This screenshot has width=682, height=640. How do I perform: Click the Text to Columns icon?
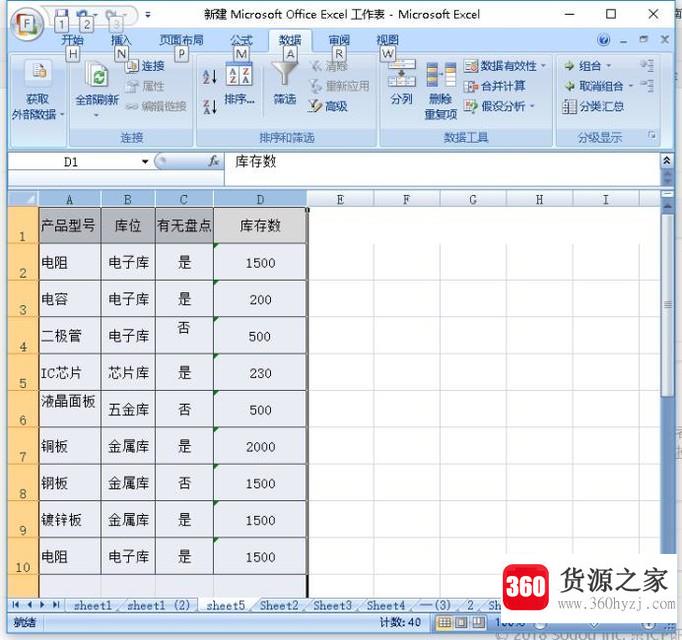click(x=401, y=74)
